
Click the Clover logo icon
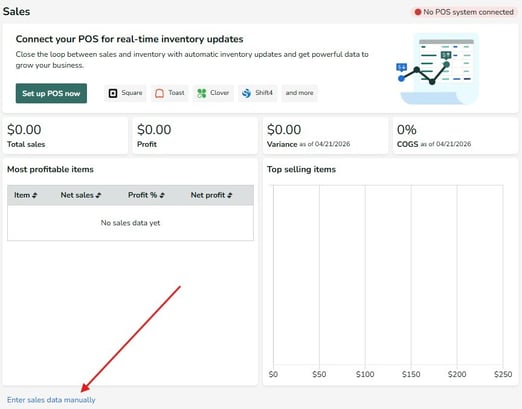pyautogui.click(x=201, y=93)
